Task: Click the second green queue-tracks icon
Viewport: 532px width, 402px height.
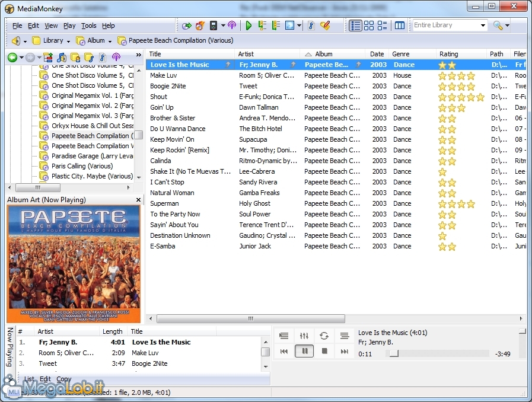Action: (276, 25)
